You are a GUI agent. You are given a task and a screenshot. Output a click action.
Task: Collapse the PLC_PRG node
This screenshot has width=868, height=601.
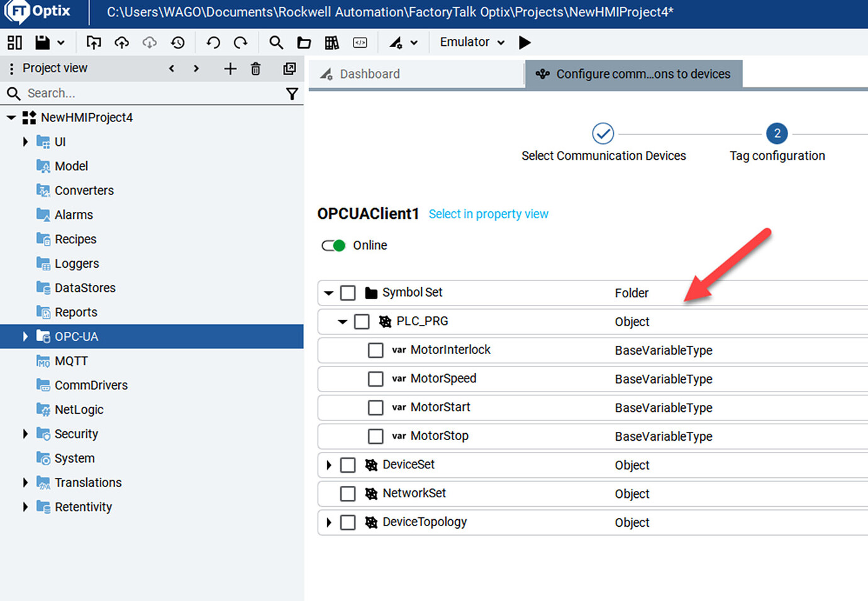pyautogui.click(x=342, y=321)
